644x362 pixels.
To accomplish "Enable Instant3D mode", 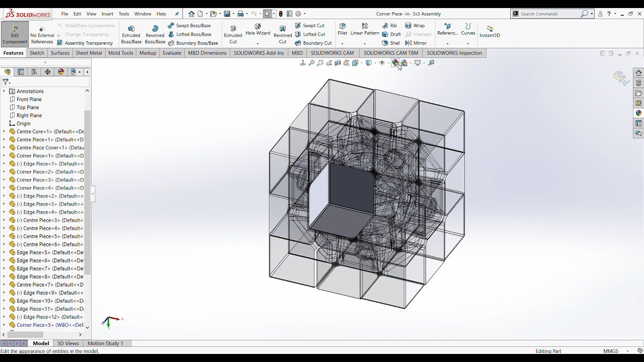I will pyautogui.click(x=490, y=31).
